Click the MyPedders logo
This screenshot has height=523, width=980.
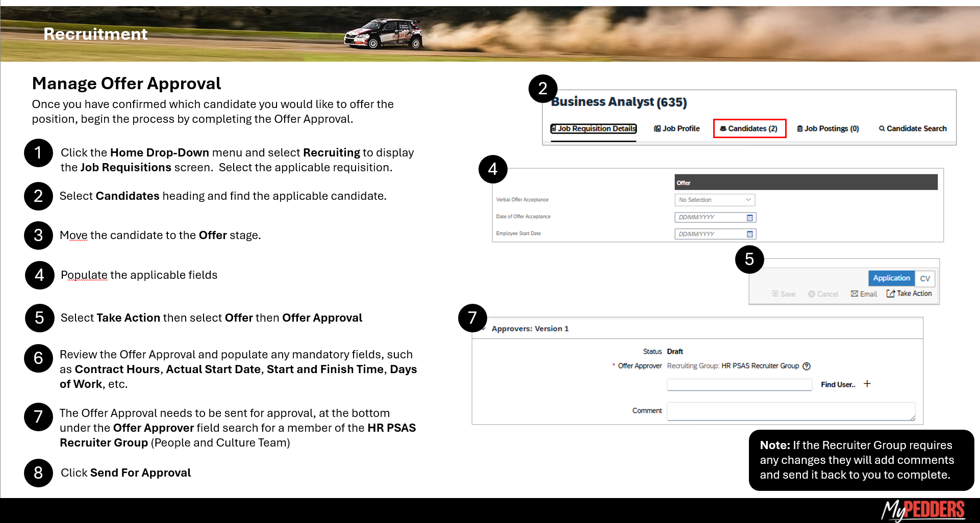923,510
